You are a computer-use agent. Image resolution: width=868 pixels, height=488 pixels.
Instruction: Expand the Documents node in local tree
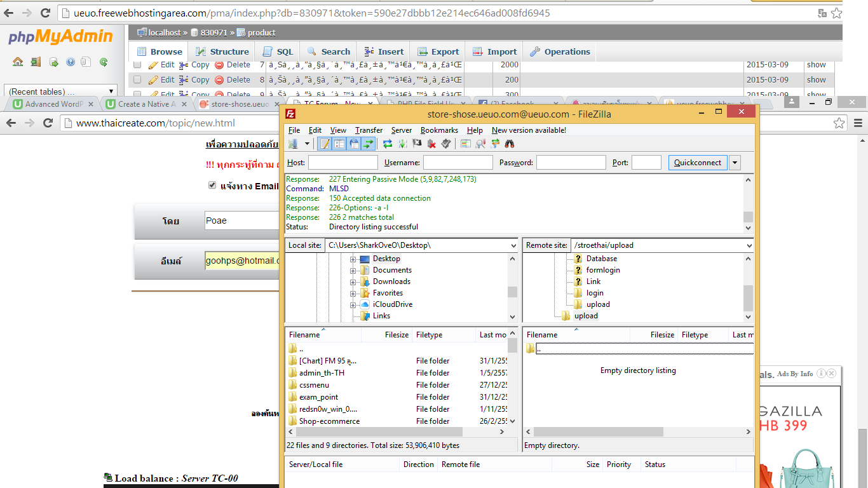pos(353,271)
